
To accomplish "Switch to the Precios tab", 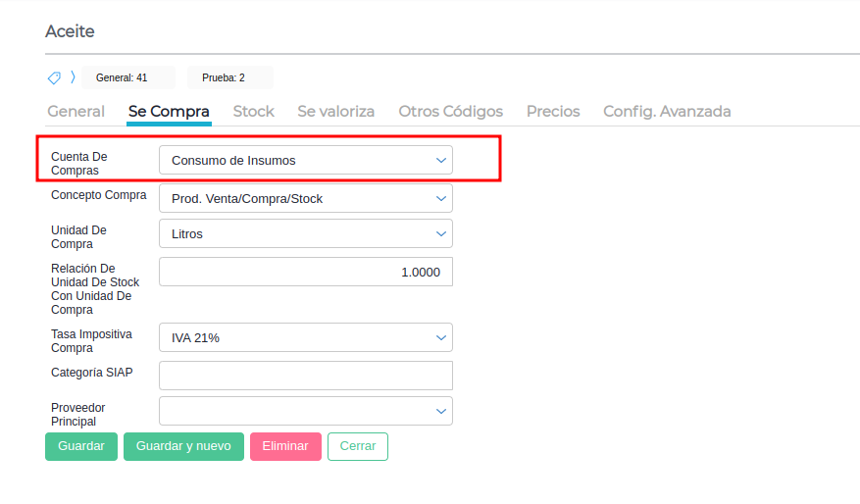I will [553, 112].
